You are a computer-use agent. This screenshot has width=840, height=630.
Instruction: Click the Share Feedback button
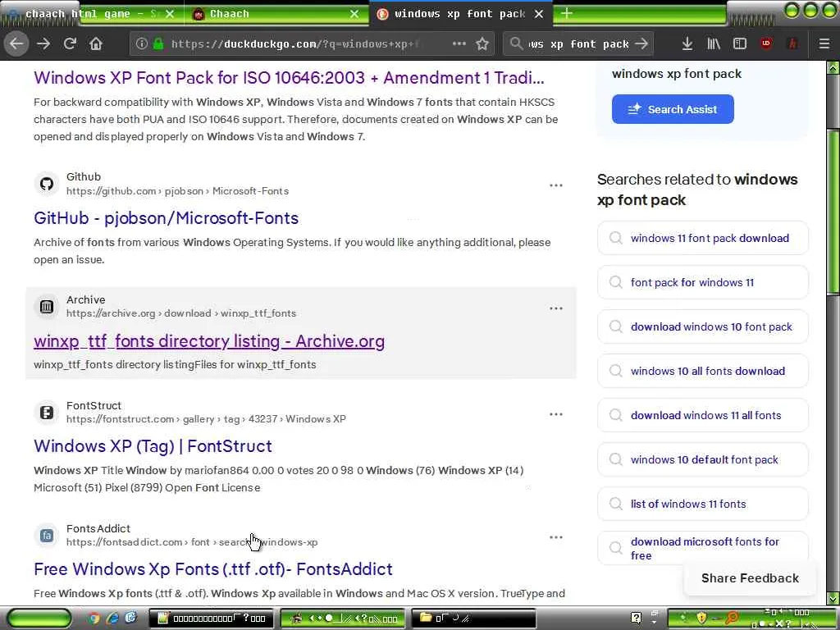[x=750, y=578]
